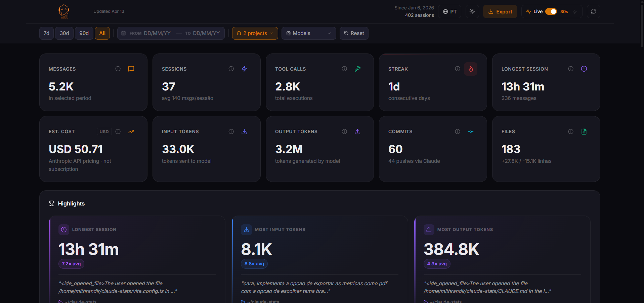Switch to the 7d time range
The width and height of the screenshot is (644, 303).
46,33
